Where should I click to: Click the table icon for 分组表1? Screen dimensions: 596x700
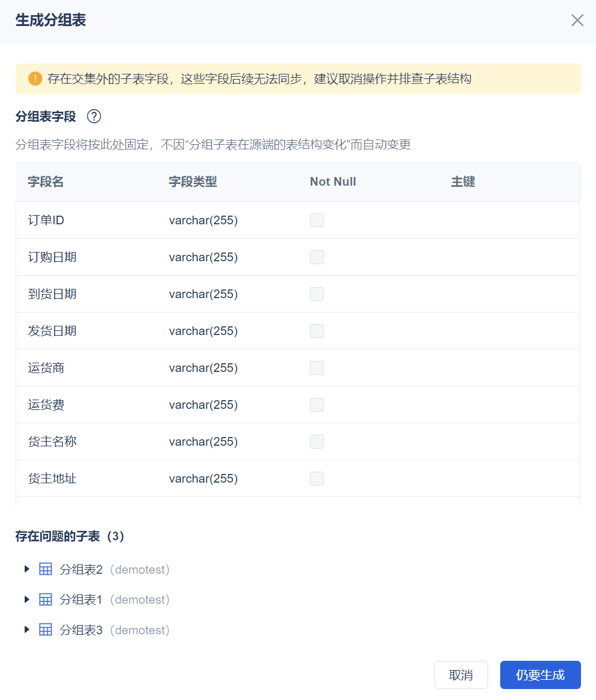click(x=46, y=600)
